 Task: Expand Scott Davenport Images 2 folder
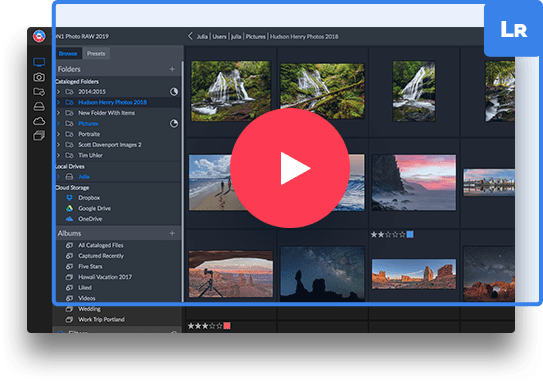[59, 144]
